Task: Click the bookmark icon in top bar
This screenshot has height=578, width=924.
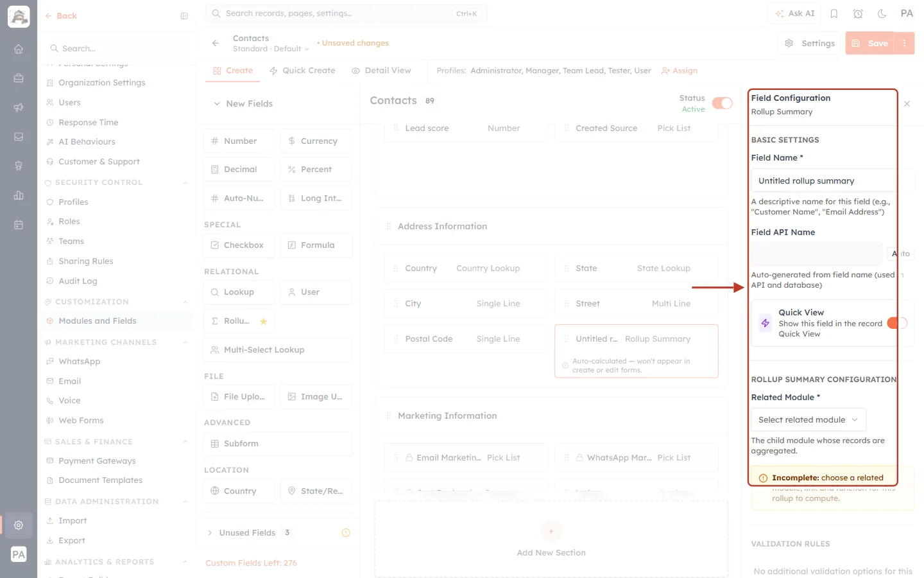Action: [x=834, y=13]
